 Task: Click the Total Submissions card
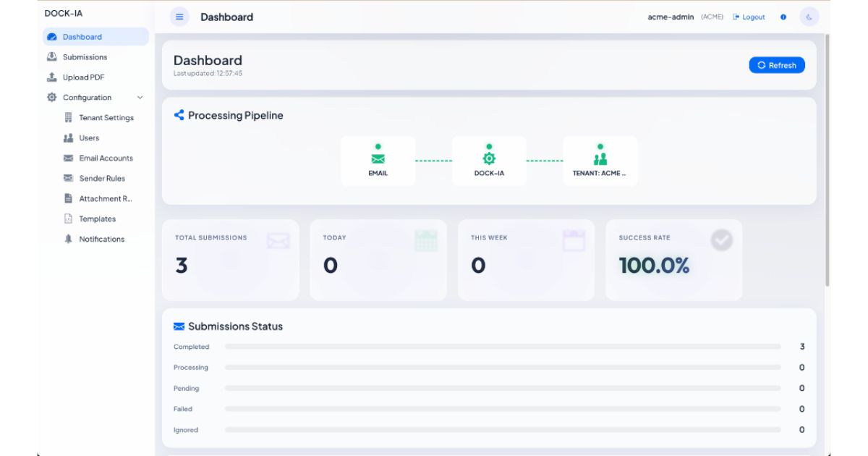pos(231,260)
